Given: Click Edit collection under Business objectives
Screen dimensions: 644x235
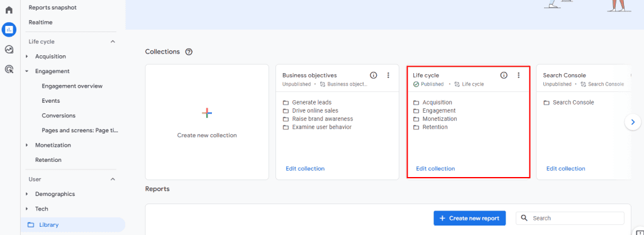Looking at the screenshot, I should [x=305, y=169].
